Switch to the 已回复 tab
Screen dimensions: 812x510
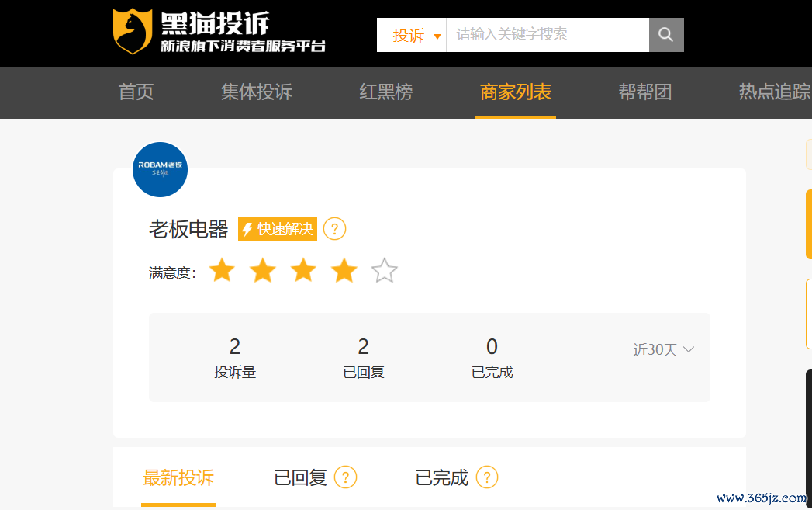point(300,477)
